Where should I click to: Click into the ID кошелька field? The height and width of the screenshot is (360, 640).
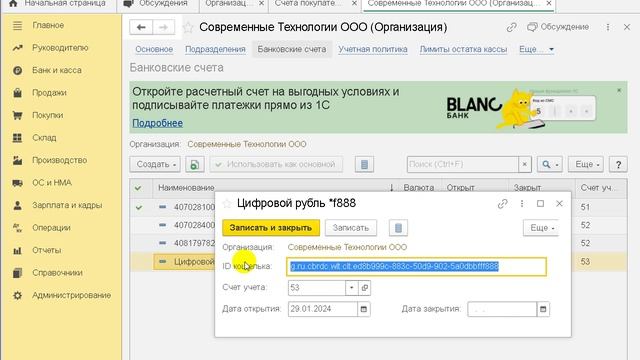416,267
